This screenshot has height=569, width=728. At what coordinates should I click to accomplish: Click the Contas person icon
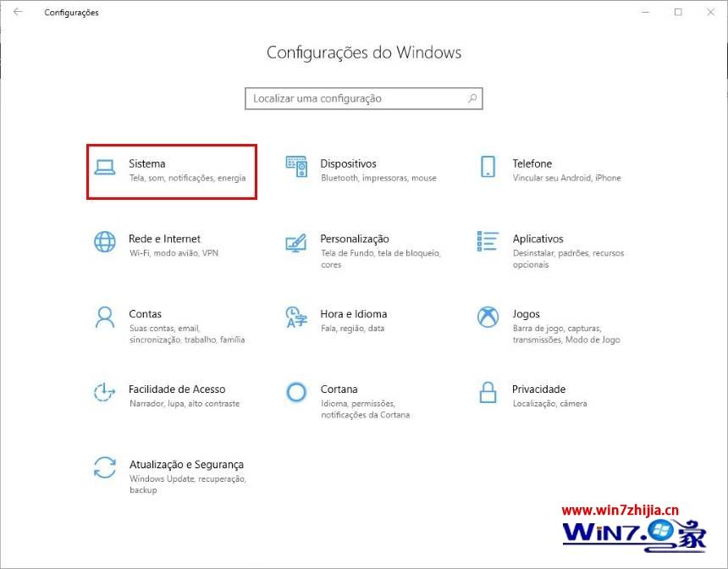pyautogui.click(x=104, y=317)
